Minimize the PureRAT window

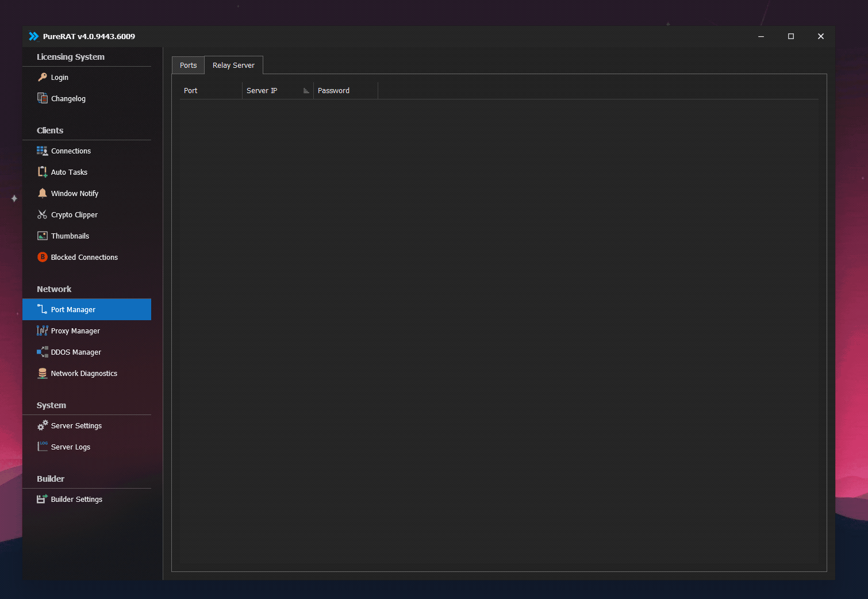761,36
